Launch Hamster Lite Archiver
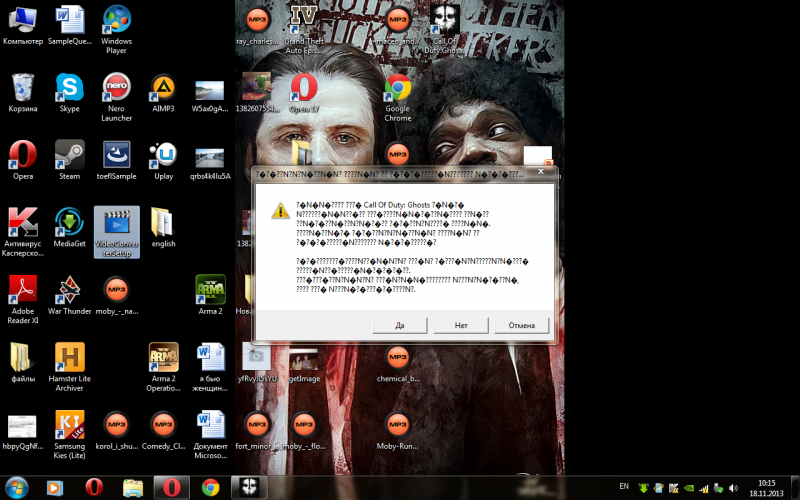 point(69,366)
